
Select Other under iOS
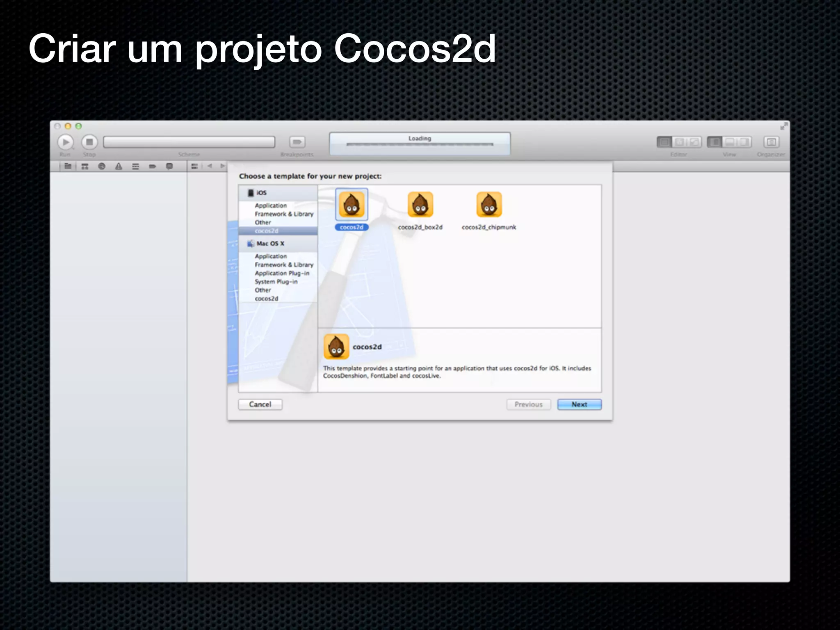(x=263, y=222)
